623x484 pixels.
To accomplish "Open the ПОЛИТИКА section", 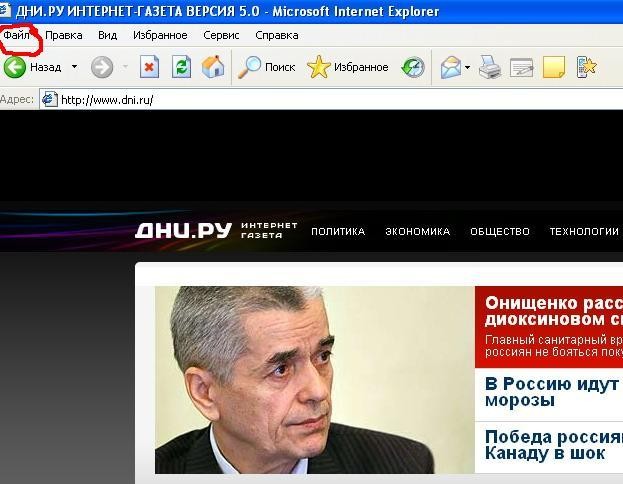I will [338, 231].
